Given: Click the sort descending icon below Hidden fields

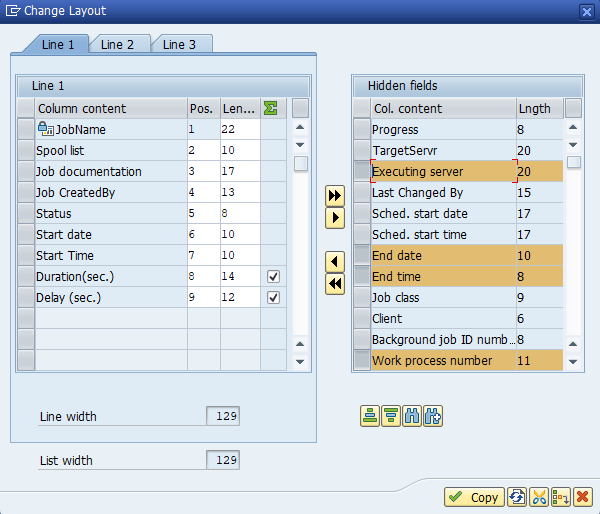Looking at the screenshot, I should pos(391,417).
